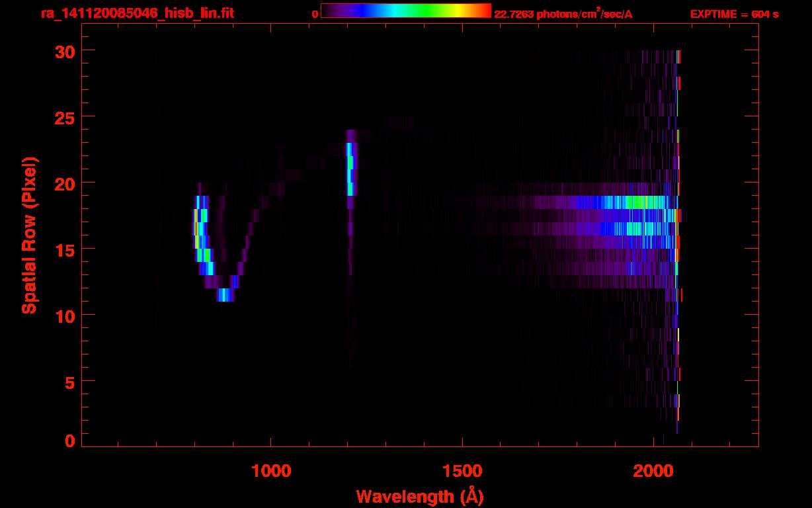This screenshot has width=812, height=508.
Task: Click the 2000 wavelength tick label
Action: (x=653, y=471)
